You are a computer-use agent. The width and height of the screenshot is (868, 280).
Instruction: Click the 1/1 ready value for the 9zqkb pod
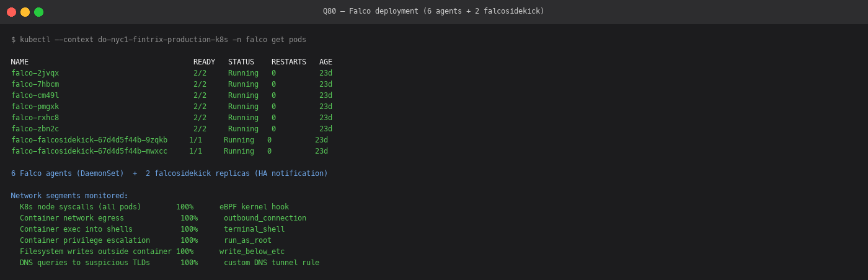[x=195, y=140]
